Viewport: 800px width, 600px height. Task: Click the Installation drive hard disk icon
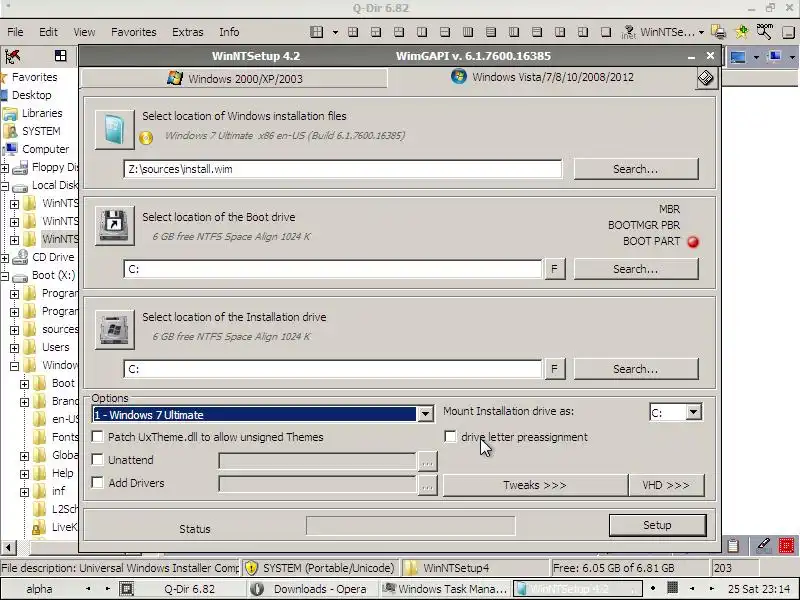[x=114, y=330]
